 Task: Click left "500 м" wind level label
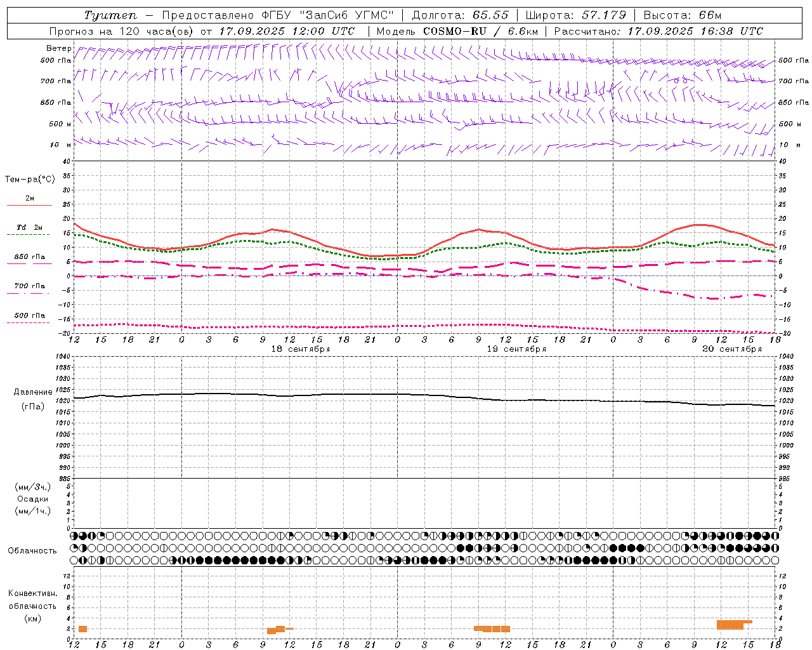(60, 124)
